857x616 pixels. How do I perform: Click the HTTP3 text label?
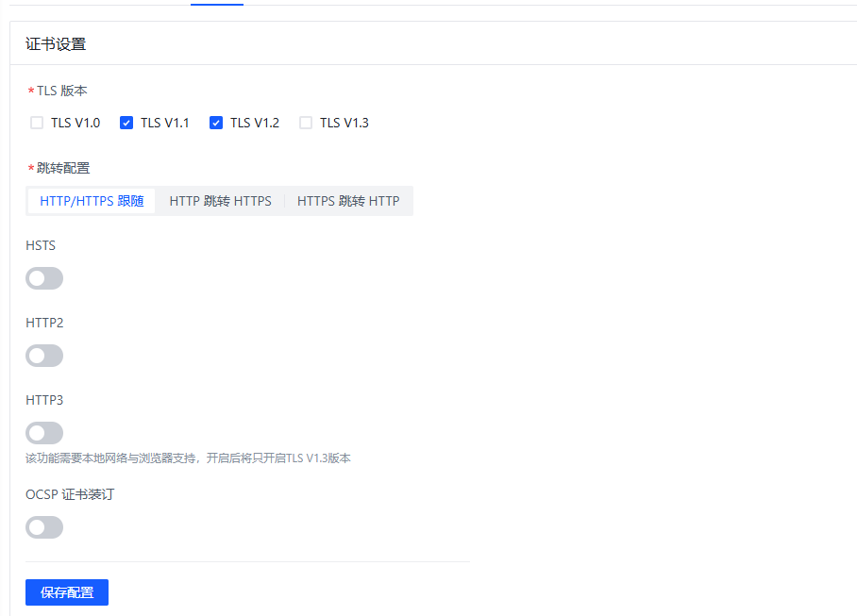coord(44,401)
